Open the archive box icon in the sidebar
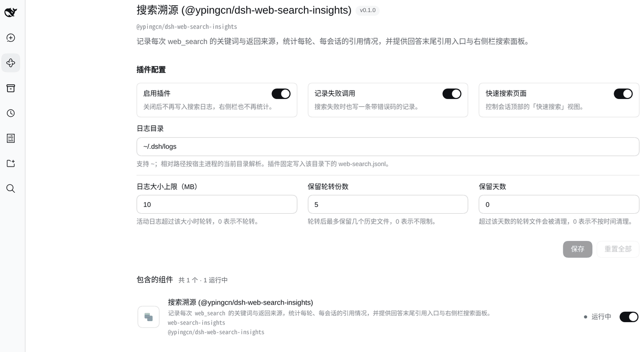Image resolution: width=644 pixels, height=352 pixels. tap(10, 88)
